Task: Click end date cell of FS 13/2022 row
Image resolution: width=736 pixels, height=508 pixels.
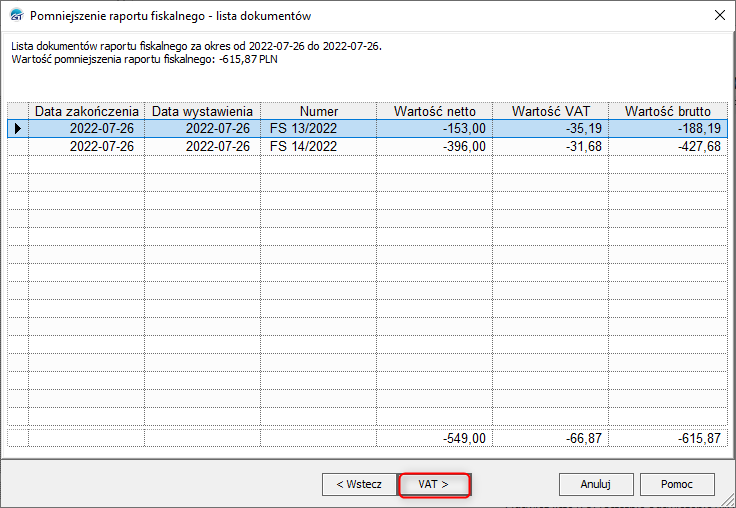Action: pos(87,128)
